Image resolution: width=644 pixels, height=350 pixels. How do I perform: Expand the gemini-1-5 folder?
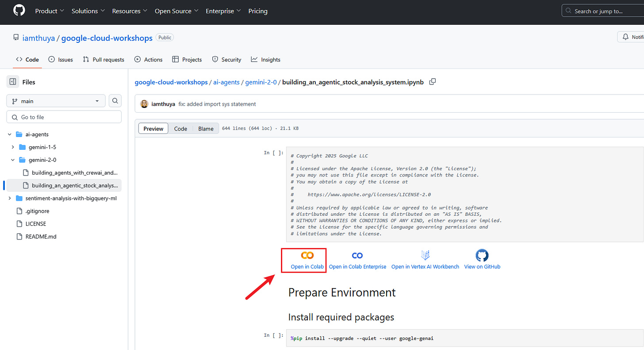coord(13,147)
